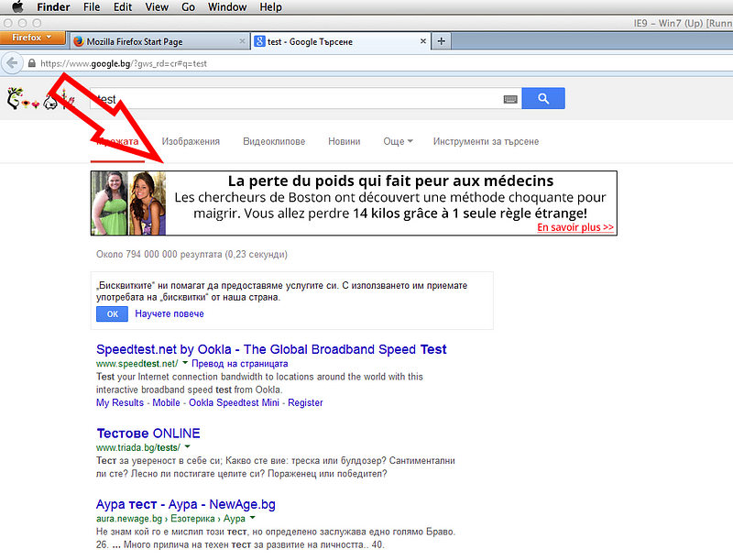
Task: Open the View menu
Action: pos(157,7)
